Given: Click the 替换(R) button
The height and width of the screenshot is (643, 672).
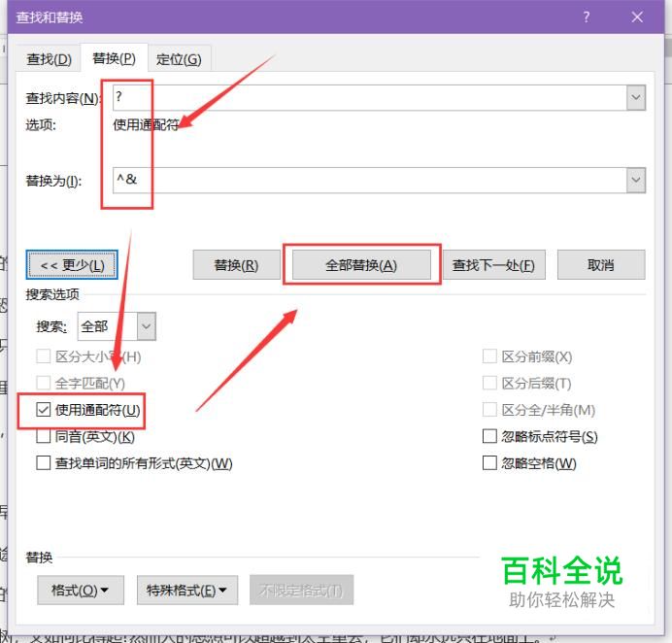Looking at the screenshot, I should (237, 265).
